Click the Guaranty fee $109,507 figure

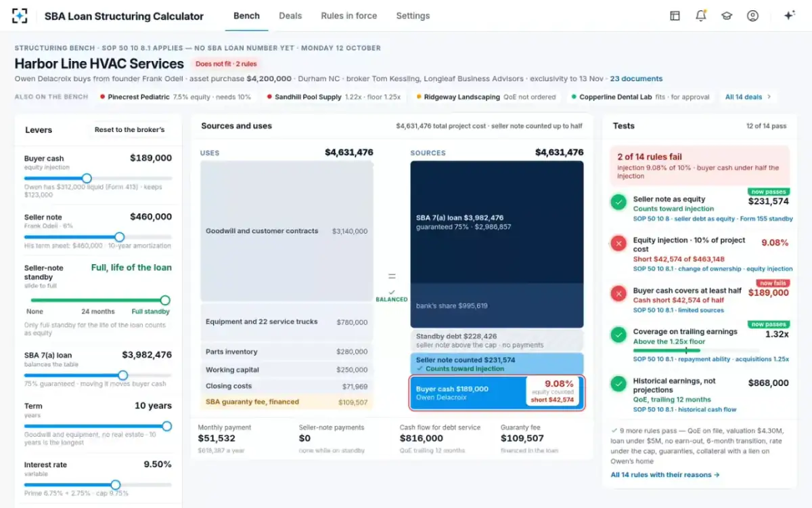[522, 438]
